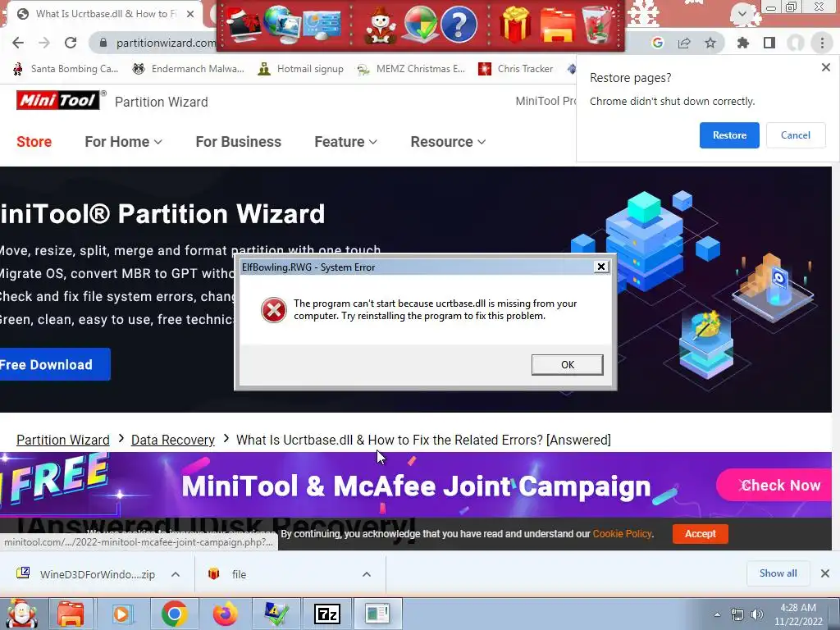
Task: Click Cancel in the Restore pages prompt
Action: [796, 135]
